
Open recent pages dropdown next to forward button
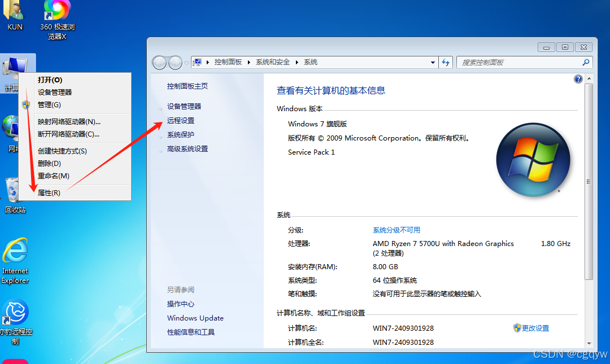pos(187,63)
